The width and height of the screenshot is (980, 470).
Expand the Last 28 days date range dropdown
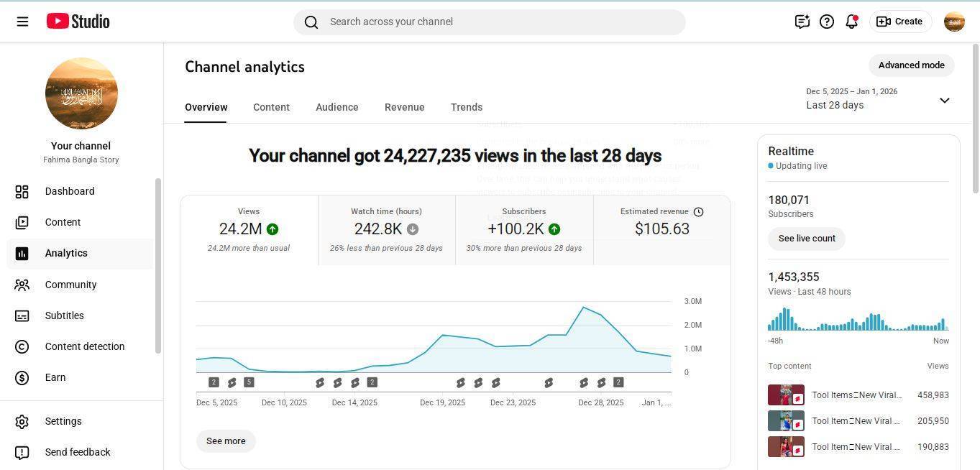tap(944, 100)
